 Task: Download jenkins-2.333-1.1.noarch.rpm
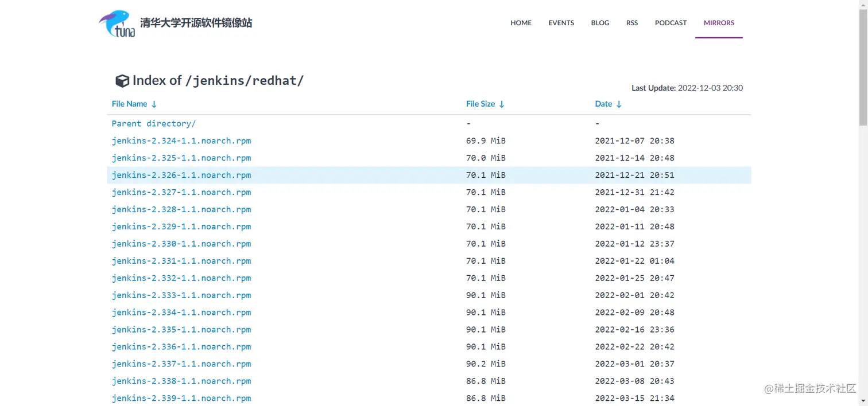point(181,295)
